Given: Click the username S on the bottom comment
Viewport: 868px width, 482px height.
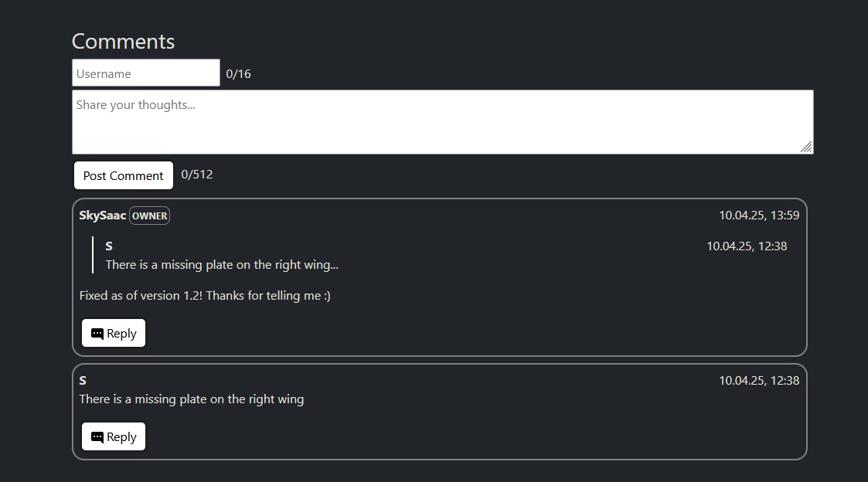Looking at the screenshot, I should click(x=82, y=380).
